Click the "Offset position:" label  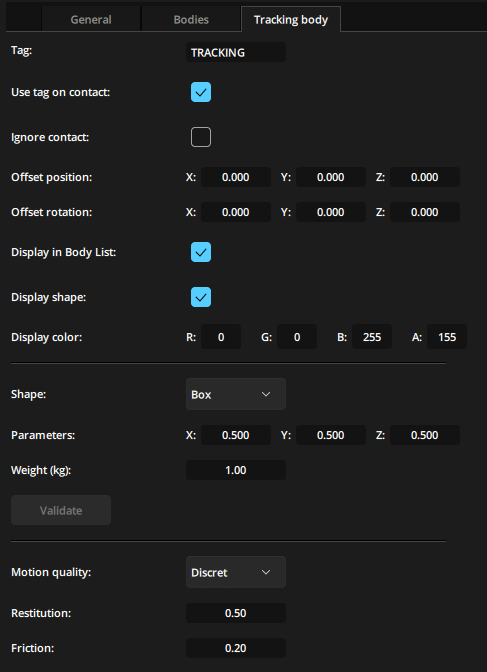pos(51,177)
